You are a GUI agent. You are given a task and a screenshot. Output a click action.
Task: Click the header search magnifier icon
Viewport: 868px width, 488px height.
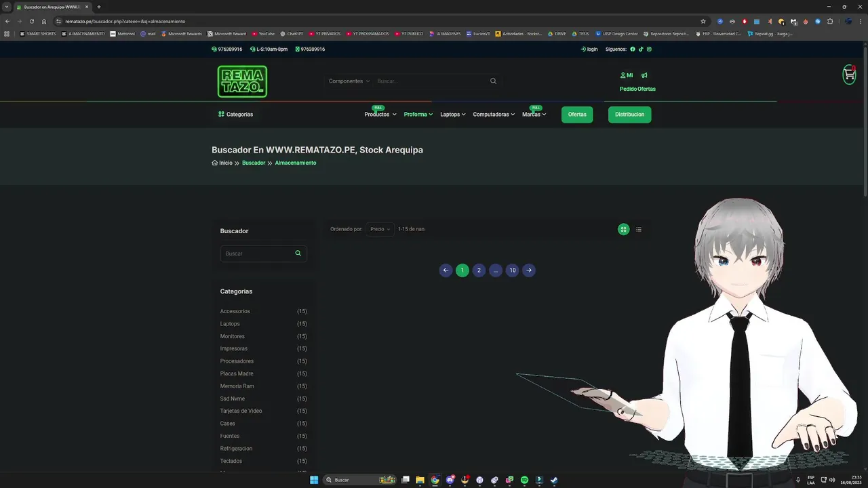click(493, 81)
